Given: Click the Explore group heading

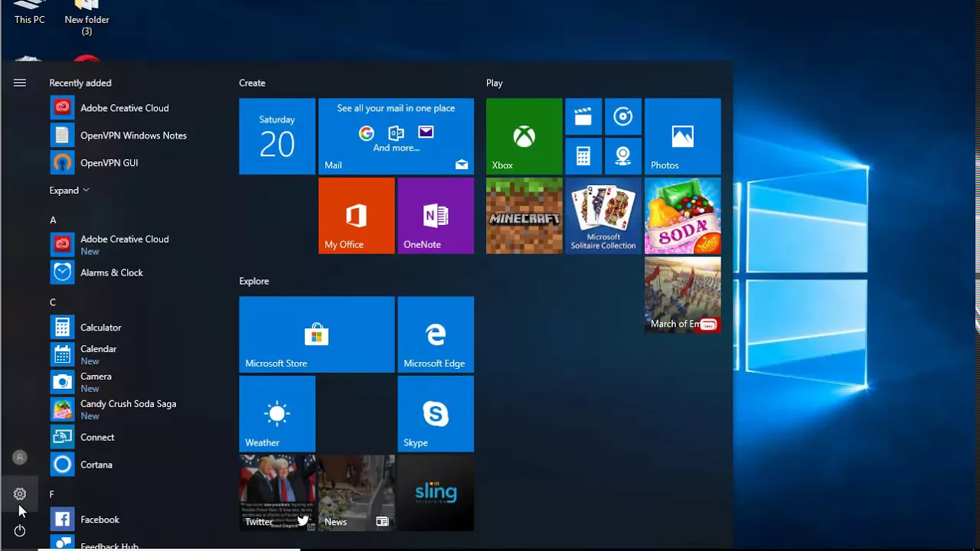Looking at the screenshot, I should [253, 281].
